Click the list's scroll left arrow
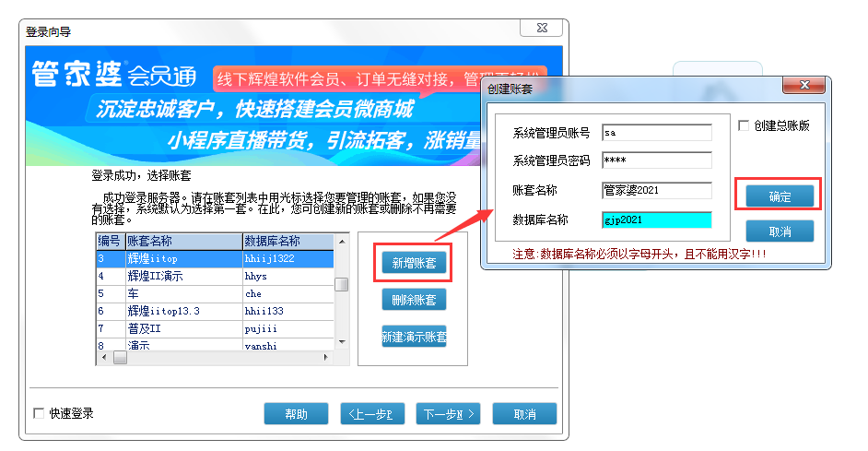Screen dimensions: 868x451 pos(104,357)
